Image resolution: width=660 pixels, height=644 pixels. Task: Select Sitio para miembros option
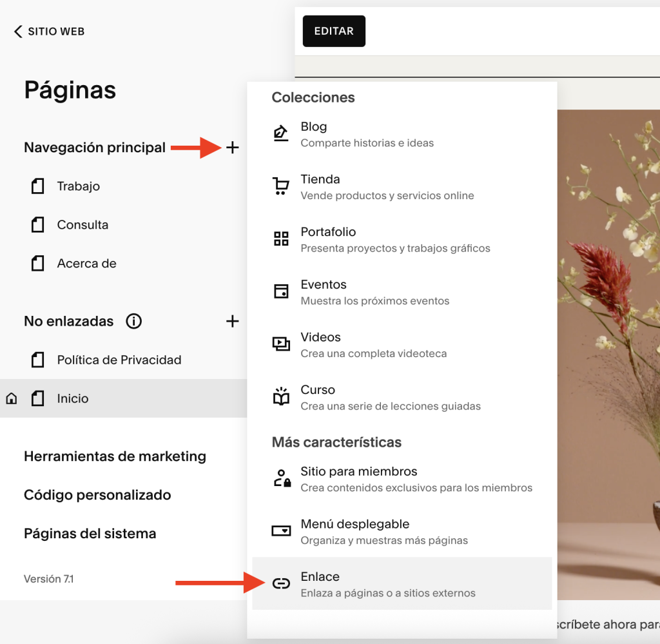pos(402,480)
